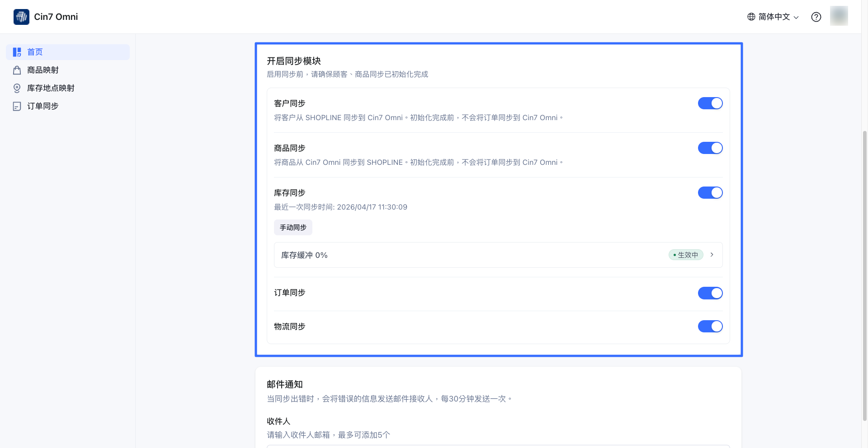Click the 商品映射 shopping bag icon
The image size is (868, 448).
[17, 70]
